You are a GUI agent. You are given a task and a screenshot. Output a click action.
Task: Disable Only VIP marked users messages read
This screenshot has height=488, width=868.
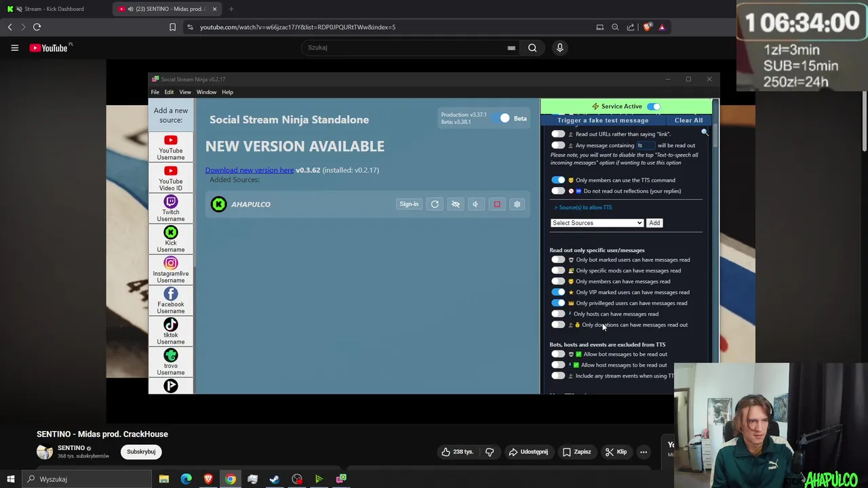pyautogui.click(x=558, y=292)
